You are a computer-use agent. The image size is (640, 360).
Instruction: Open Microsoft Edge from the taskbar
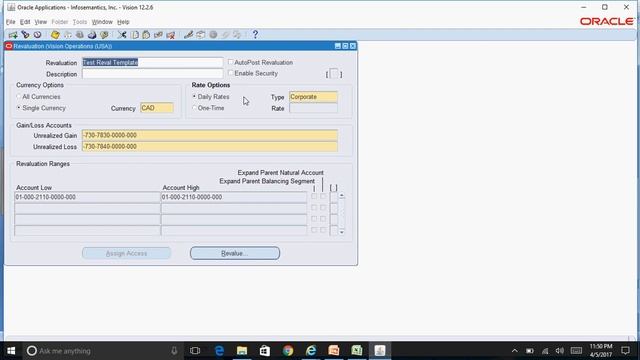point(219,351)
